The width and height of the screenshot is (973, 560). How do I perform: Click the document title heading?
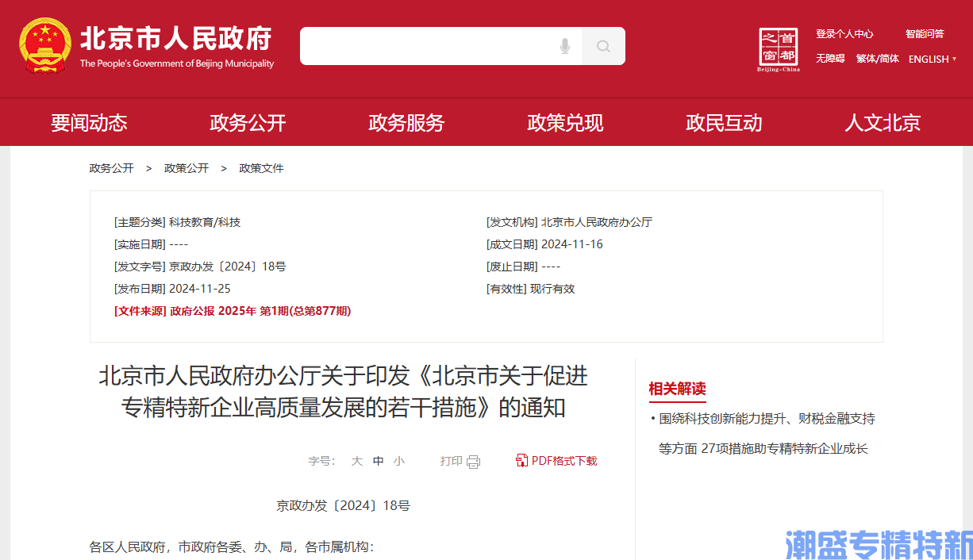point(343,391)
